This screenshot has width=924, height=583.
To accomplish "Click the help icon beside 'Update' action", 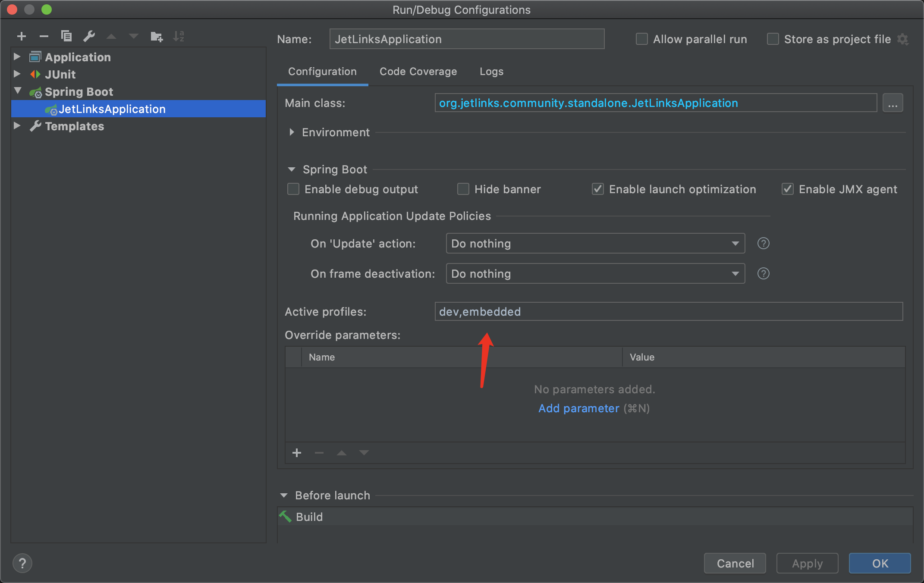I will tap(763, 244).
